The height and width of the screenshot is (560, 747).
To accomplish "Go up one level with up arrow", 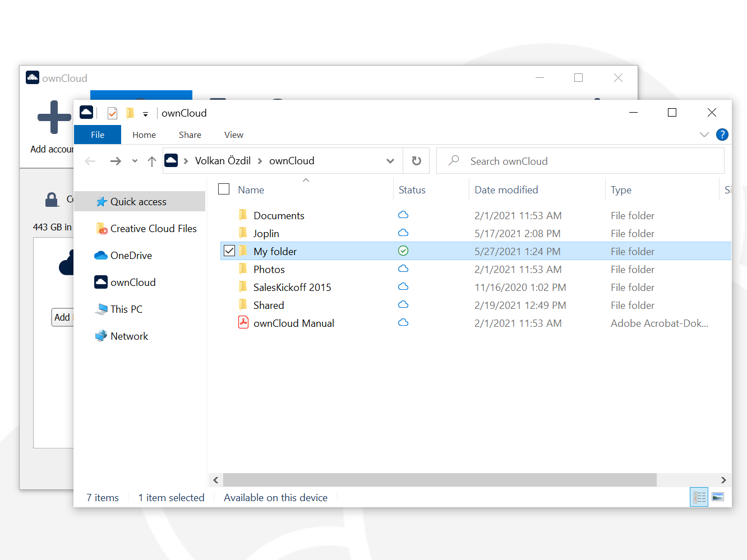I will pos(152,161).
